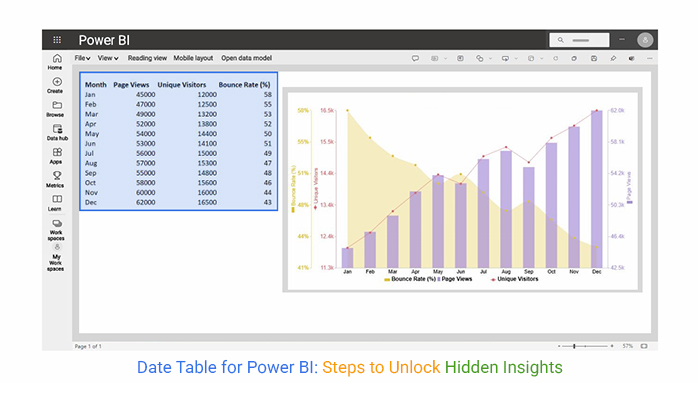Open Data hub in sidebar

(57, 132)
